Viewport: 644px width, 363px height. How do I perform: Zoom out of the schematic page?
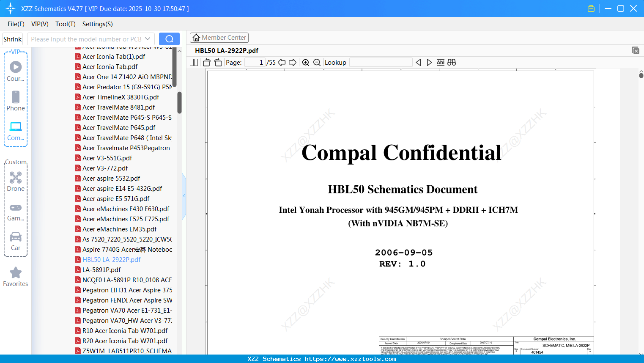click(317, 63)
